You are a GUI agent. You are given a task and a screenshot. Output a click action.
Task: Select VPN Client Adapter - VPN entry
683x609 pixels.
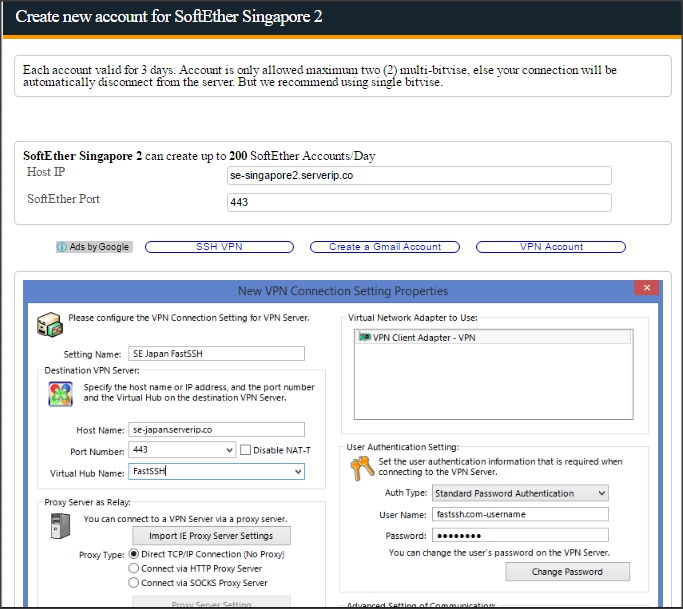click(493, 337)
